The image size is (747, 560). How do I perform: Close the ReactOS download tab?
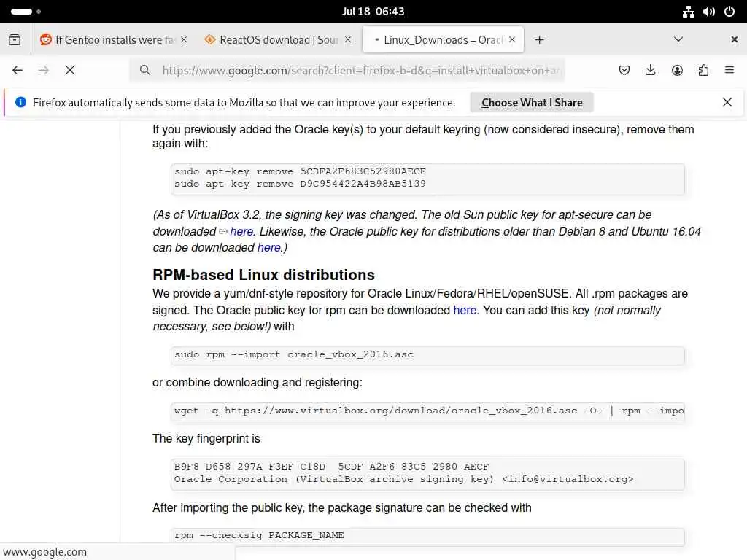tap(348, 39)
